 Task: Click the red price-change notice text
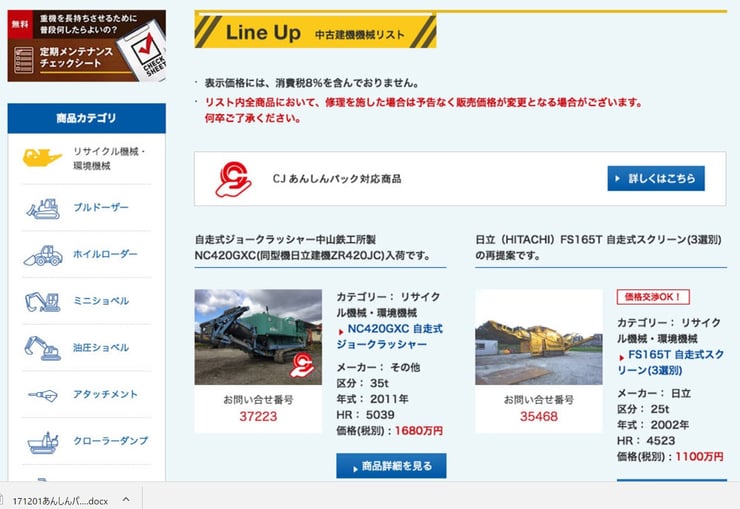[x=423, y=110]
